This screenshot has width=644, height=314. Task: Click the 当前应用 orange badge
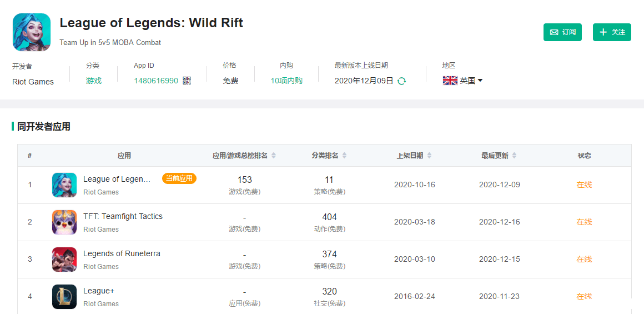pos(179,178)
